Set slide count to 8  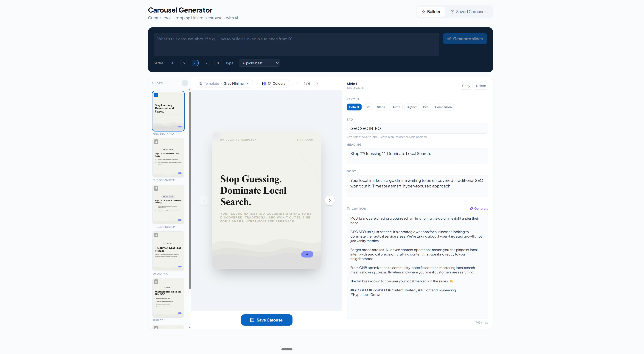click(217, 63)
